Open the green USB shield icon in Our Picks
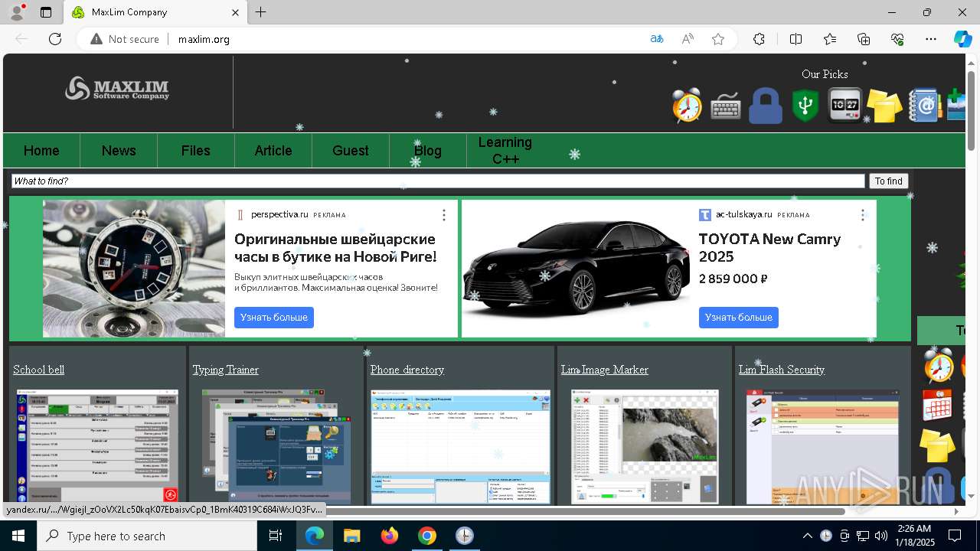This screenshot has width=980, height=551. point(805,106)
